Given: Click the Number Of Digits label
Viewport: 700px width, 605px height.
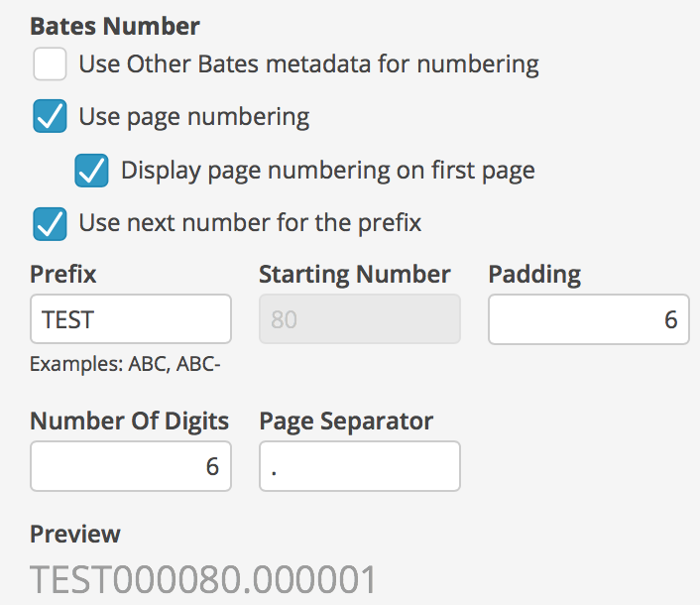Looking at the screenshot, I should coord(130,422).
